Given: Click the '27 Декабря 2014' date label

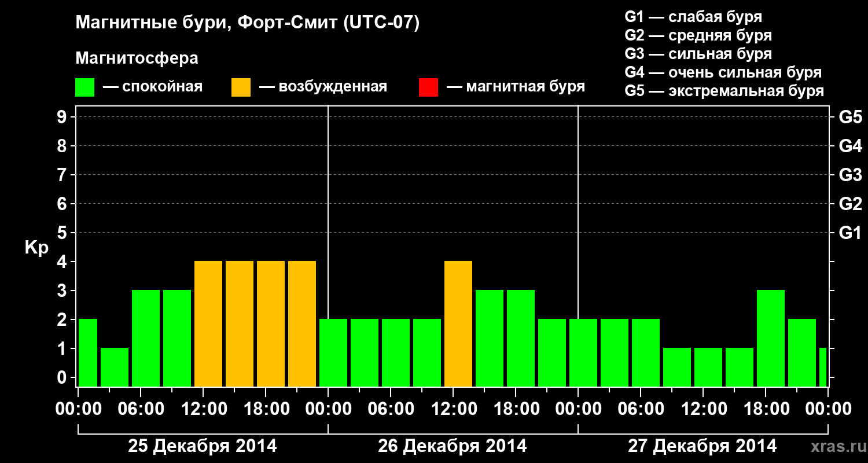Looking at the screenshot, I should (x=703, y=446).
